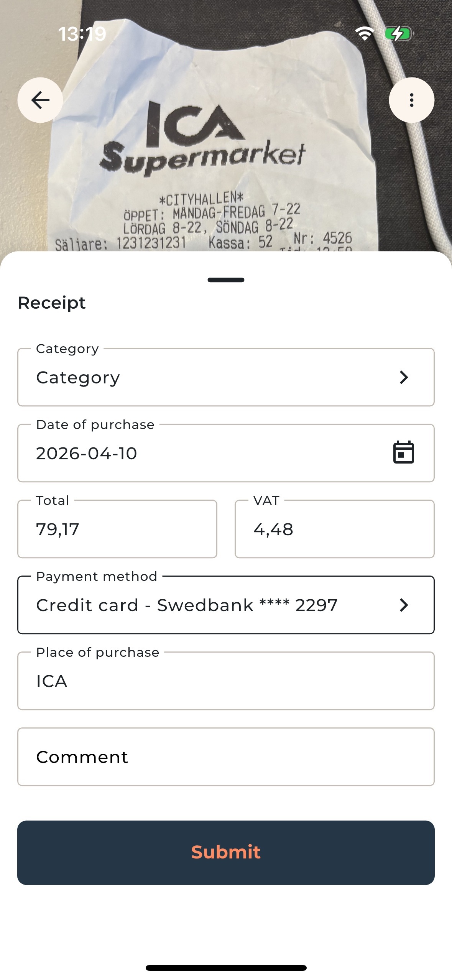452x980 pixels.
Task: Tap the status bar clock 13:19
Action: coord(82,34)
